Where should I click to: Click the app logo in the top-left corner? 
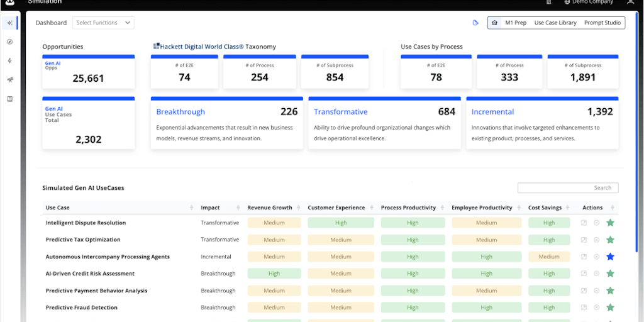[9, 2]
